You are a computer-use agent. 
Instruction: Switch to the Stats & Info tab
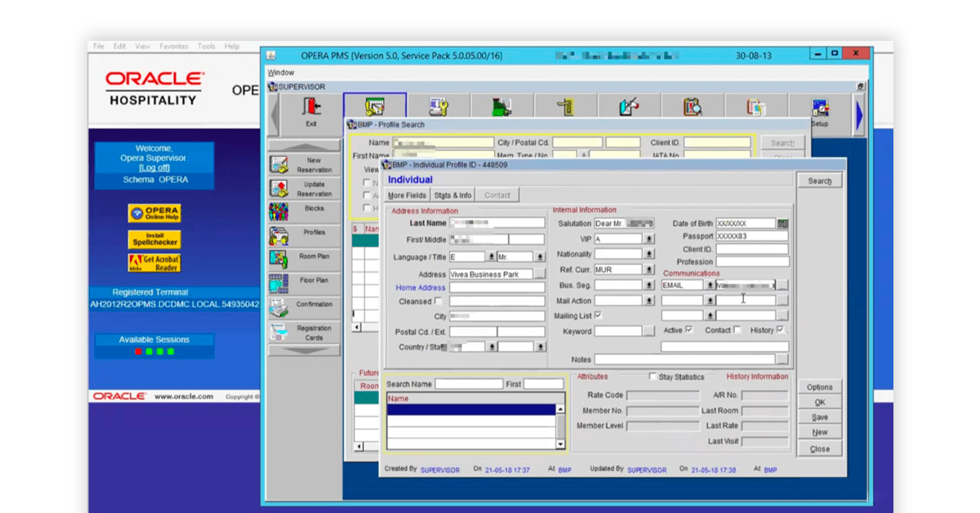pos(452,195)
